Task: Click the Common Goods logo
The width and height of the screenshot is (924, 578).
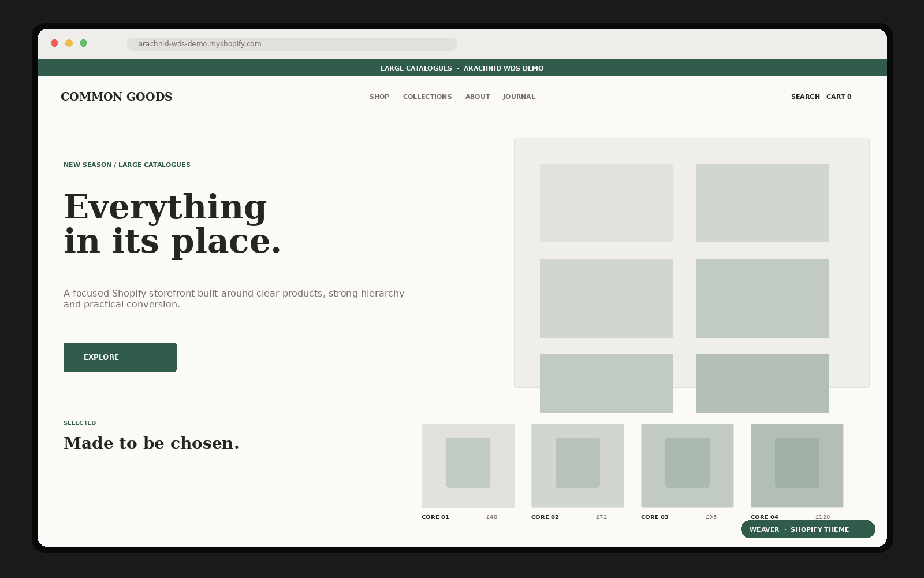Action: [117, 97]
